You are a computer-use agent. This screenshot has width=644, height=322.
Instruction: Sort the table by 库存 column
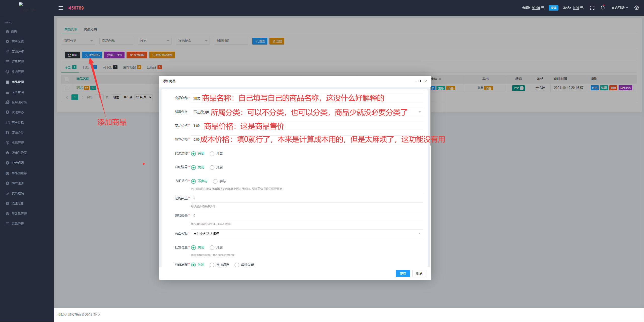point(440,79)
